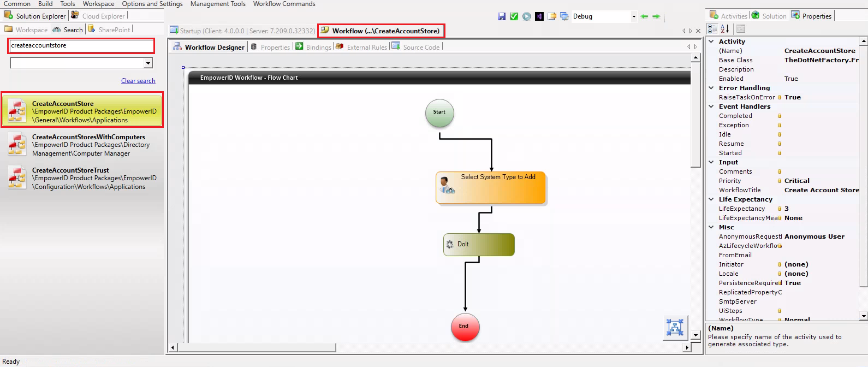The image size is (868, 367).
Task: Switch to the left Workspace tab
Action: (26, 29)
